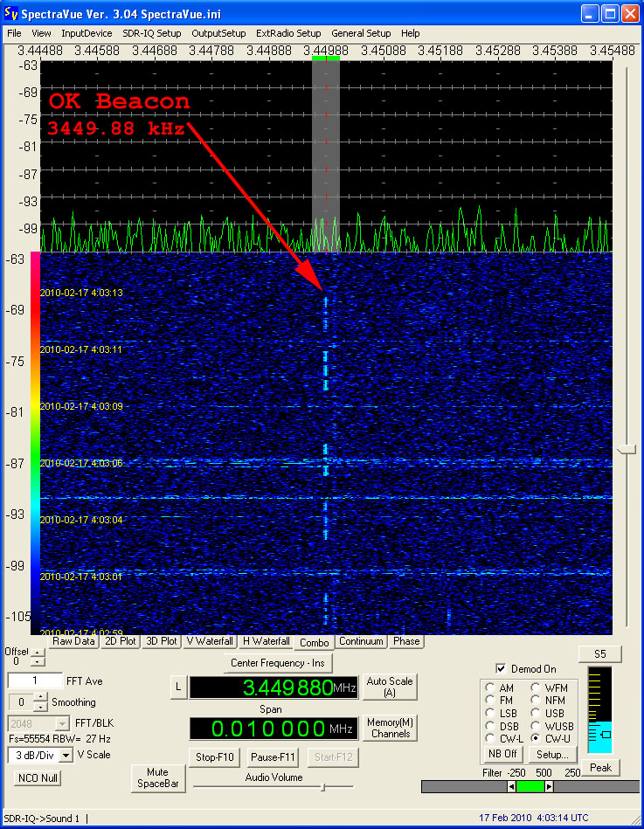Select DSB demodulation mode

490,727
